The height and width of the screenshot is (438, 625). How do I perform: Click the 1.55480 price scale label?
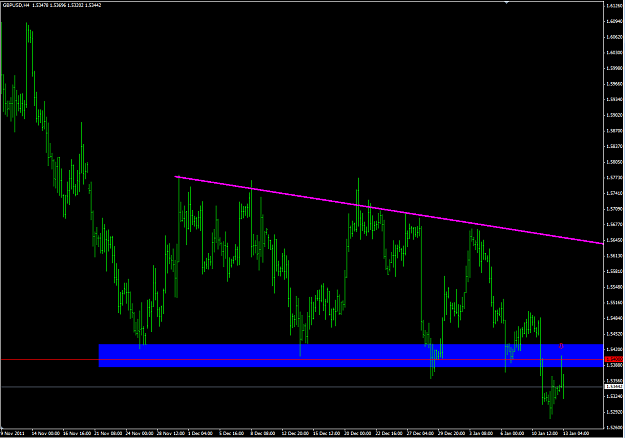pyautogui.click(x=614, y=287)
